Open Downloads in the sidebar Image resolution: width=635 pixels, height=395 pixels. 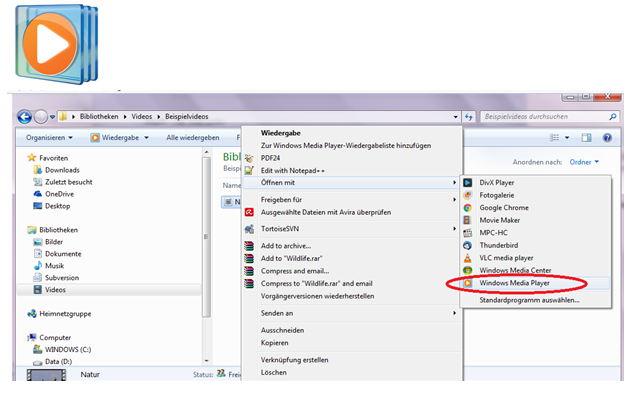coord(62,170)
